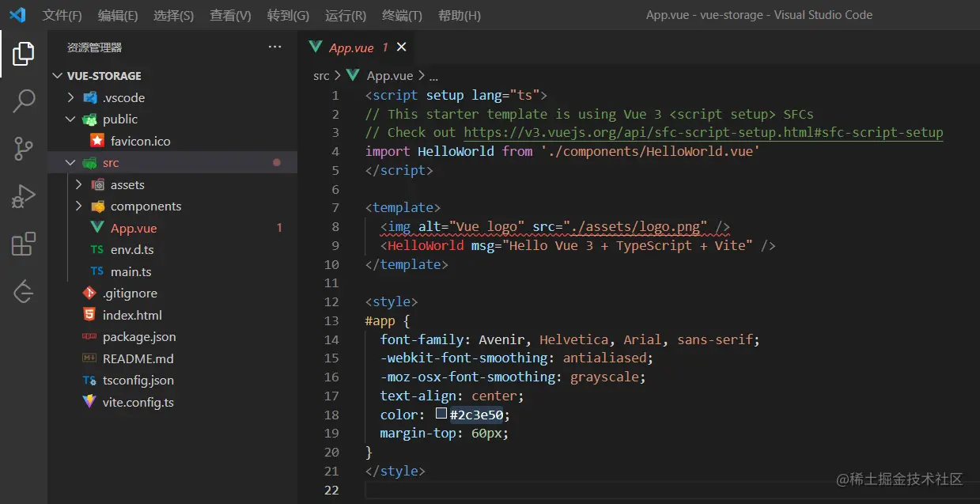Click the VS Code logo in title bar
Image resolution: width=980 pixels, height=504 pixels.
(x=17, y=14)
